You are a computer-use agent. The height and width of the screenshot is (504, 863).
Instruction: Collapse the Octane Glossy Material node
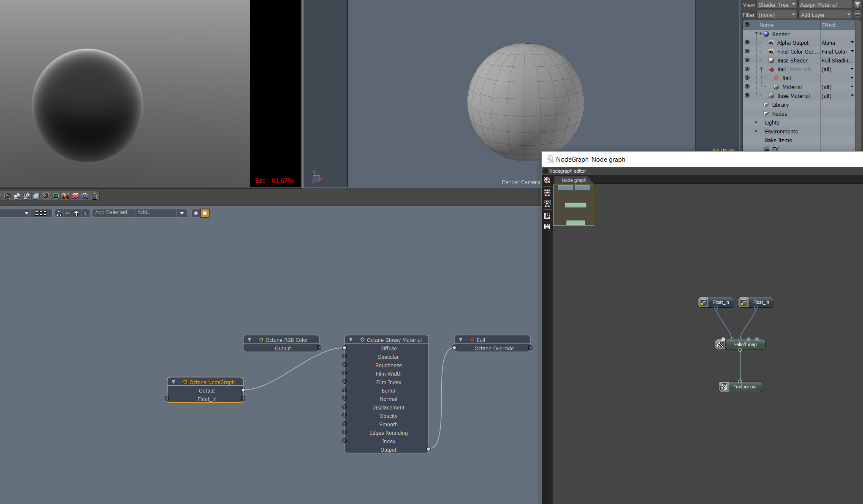pos(351,340)
